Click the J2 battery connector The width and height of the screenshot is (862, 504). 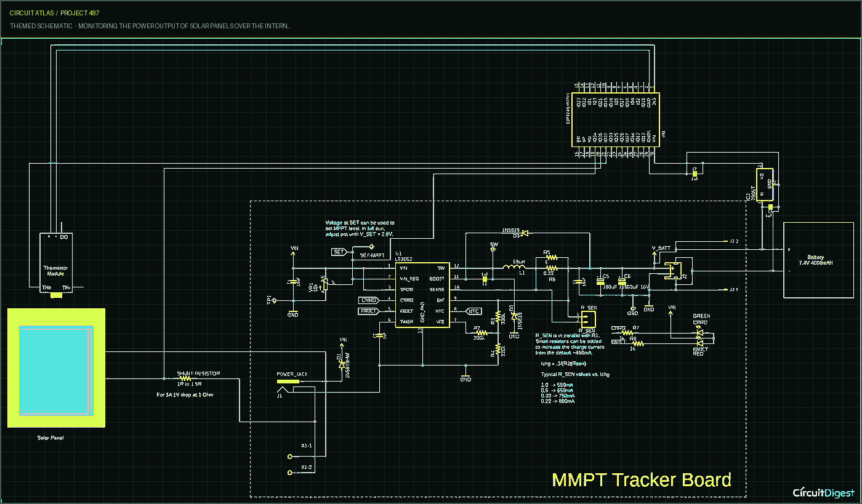pyautogui.click(x=674, y=271)
